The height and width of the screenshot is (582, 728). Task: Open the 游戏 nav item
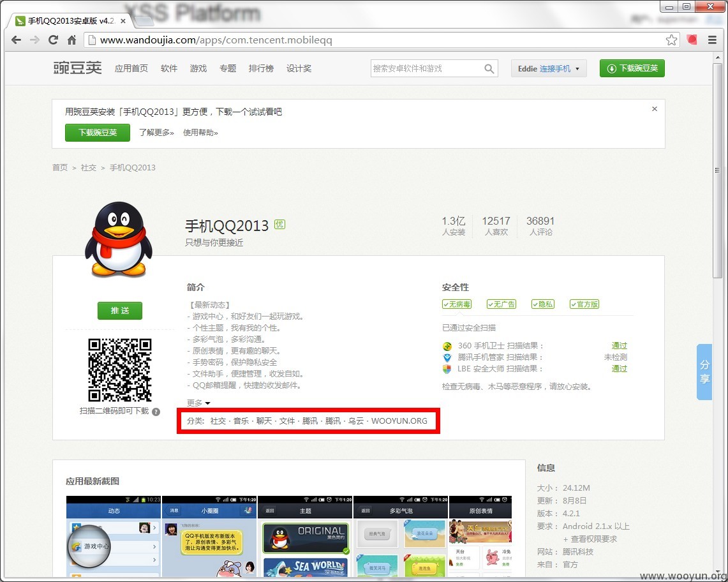coord(198,68)
